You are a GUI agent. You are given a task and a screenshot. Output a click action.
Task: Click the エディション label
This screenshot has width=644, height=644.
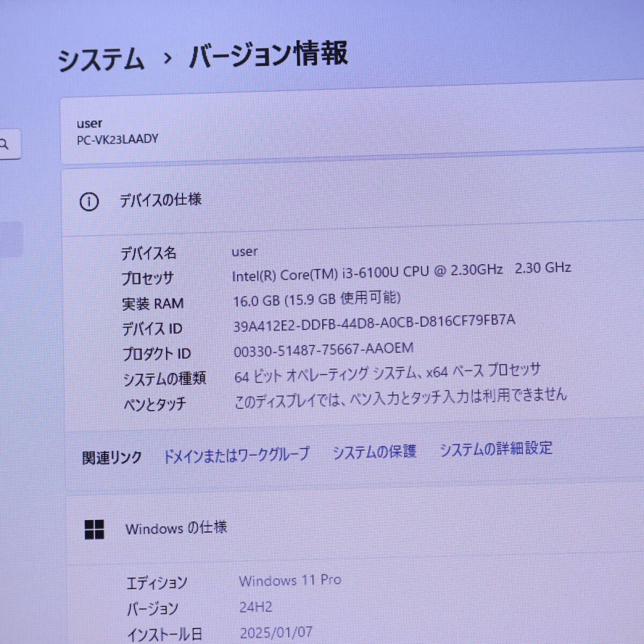tap(157, 583)
